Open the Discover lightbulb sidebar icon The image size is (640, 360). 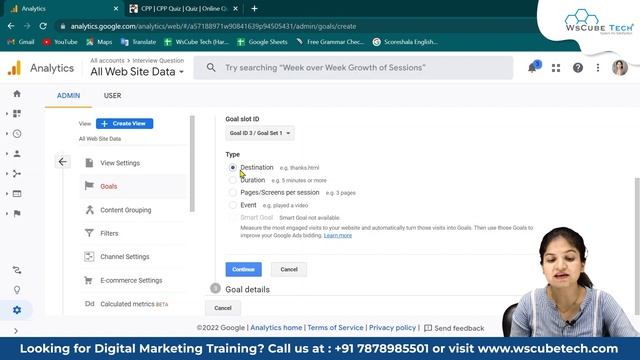pos(17,290)
